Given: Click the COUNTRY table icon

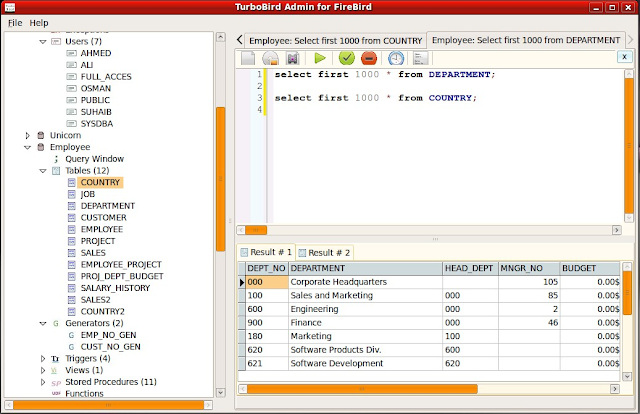Looking at the screenshot, I should pyautogui.click(x=72, y=183).
